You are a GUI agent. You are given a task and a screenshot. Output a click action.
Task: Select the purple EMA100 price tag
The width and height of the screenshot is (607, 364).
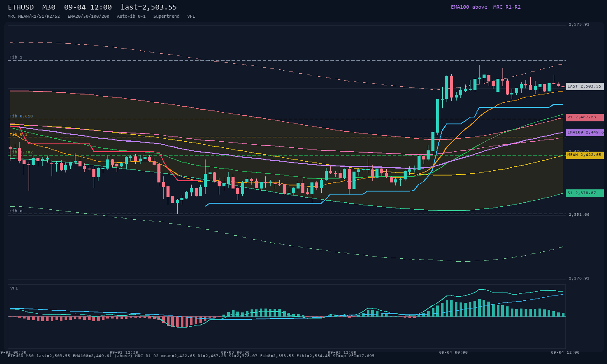pos(585,132)
